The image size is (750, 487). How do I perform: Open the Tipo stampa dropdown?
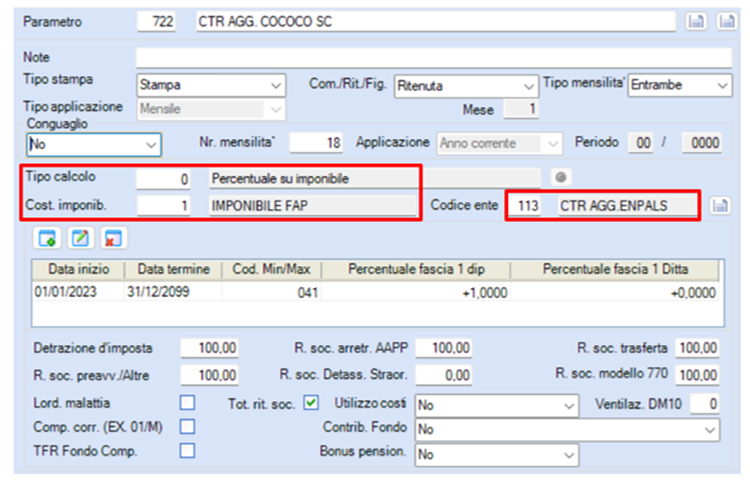[x=211, y=85]
